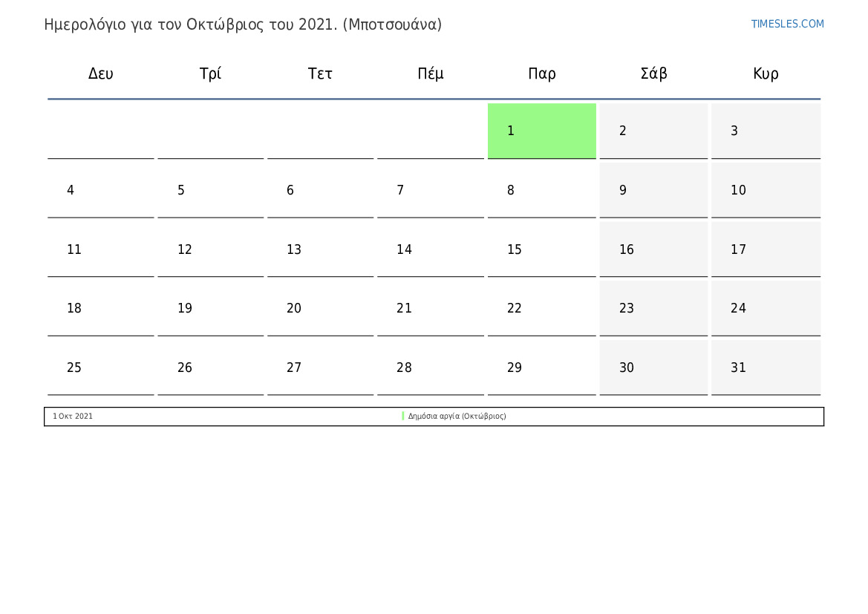
Task: Select day 4 in the calendar
Action: [x=101, y=190]
